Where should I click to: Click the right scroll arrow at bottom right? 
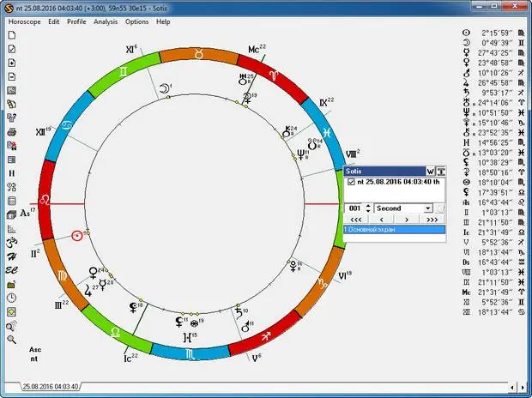coord(522,387)
